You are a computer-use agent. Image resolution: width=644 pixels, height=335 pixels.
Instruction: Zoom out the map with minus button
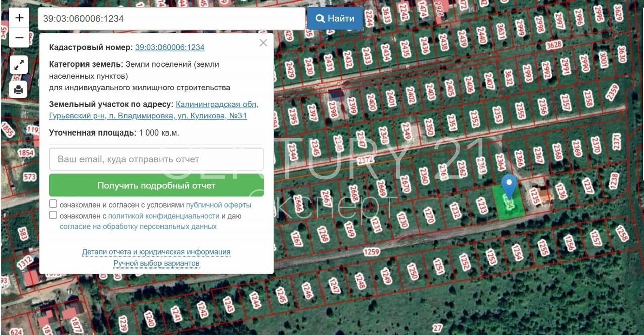coord(19,38)
